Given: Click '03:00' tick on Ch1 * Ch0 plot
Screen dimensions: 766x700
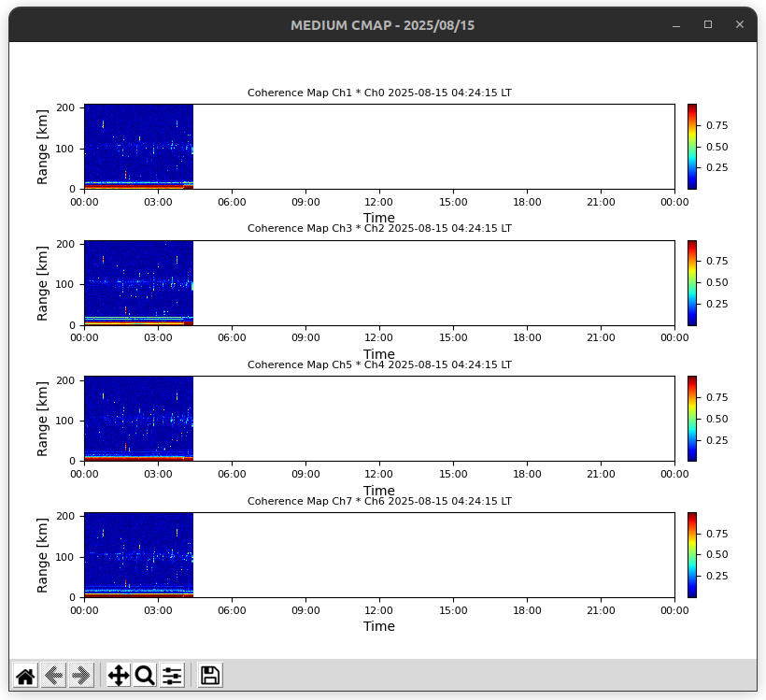Looking at the screenshot, I should pyautogui.click(x=158, y=202).
